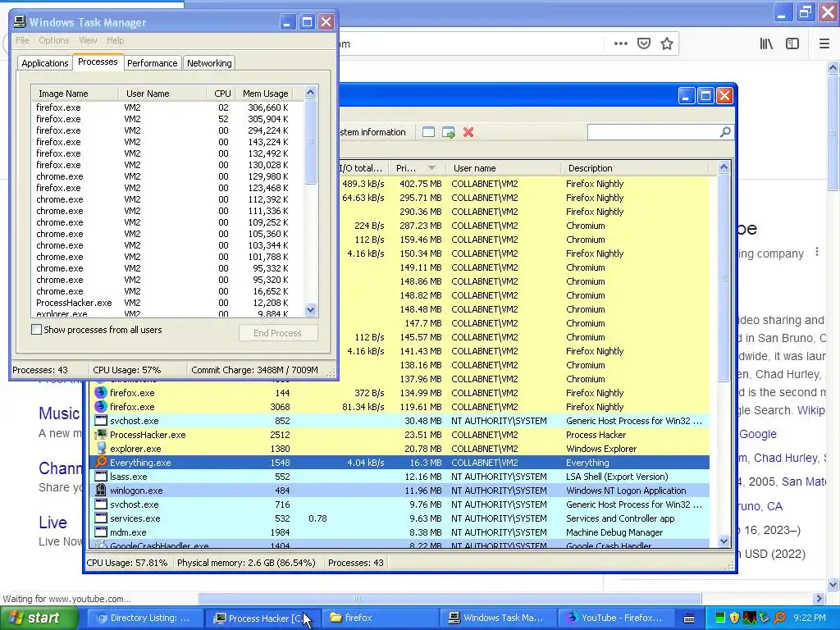Click the Everything tray icon with magnifier
The width and height of the screenshot is (840, 630).
tap(779, 618)
